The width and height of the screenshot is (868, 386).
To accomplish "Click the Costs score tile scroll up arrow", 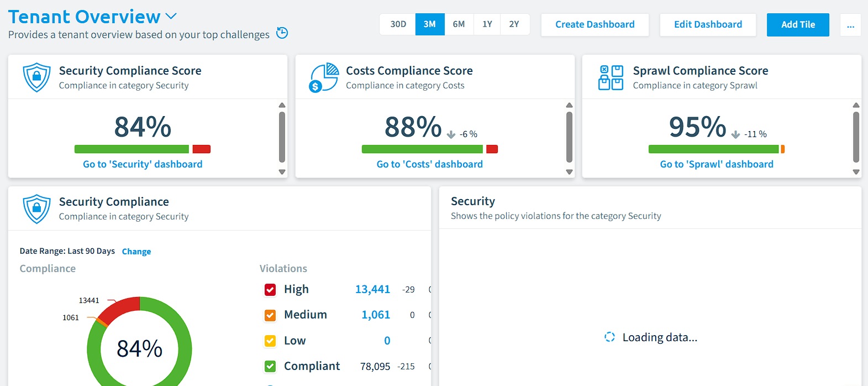I will [569, 105].
